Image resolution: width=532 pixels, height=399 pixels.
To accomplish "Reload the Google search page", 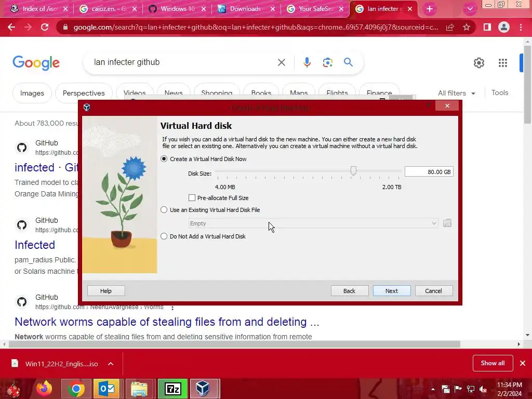I will 45,27.
